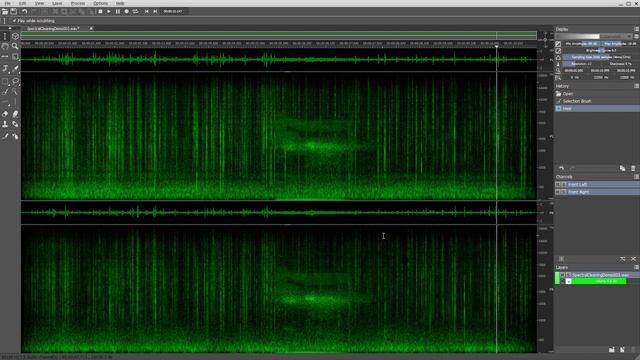Stop audio playback
The width and height of the screenshot is (640, 360).
(100, 11)
